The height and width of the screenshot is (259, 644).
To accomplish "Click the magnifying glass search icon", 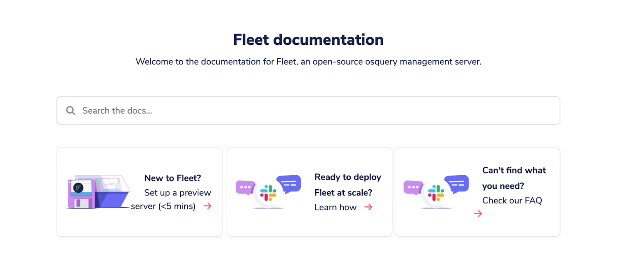I will click(x=70, y=110).
